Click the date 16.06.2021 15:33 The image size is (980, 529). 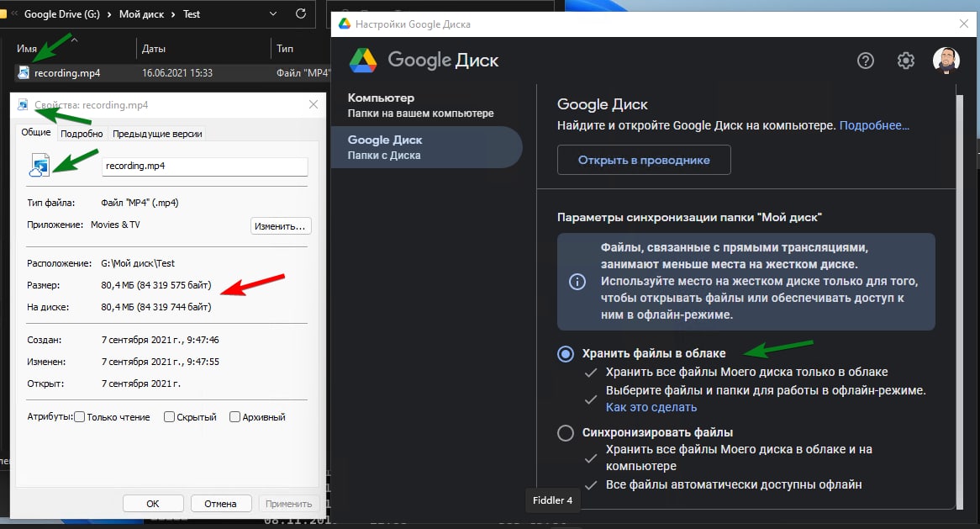click(x=177, y=73)
